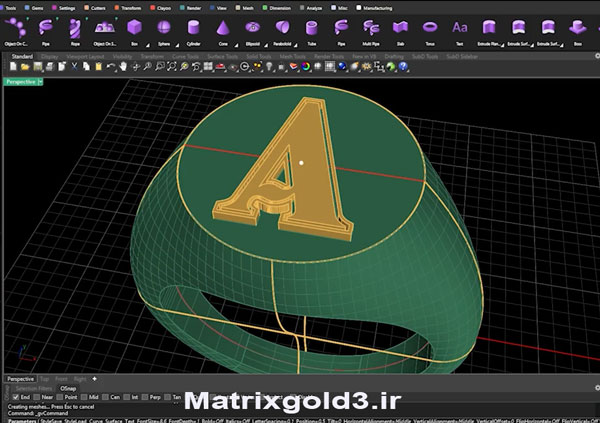The height and width of the screenshot is (423, 600).
Task: Enable the Tan osnap checkbox
Action: point(167,397)
